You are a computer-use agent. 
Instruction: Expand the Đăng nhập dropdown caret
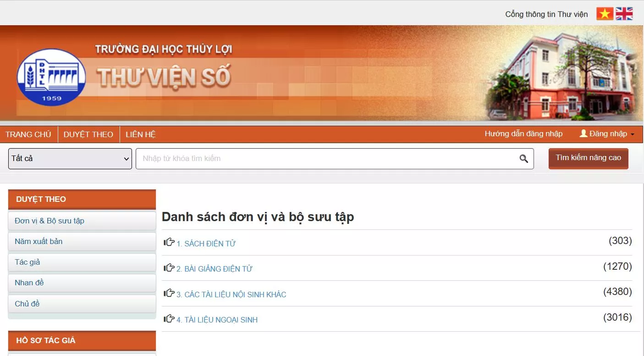coord(633,134)
